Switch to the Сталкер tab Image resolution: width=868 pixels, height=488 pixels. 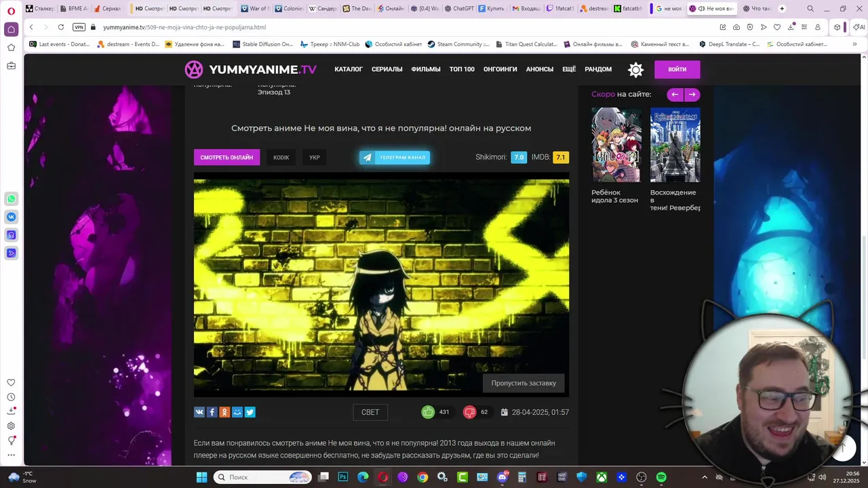pos(40,9)
